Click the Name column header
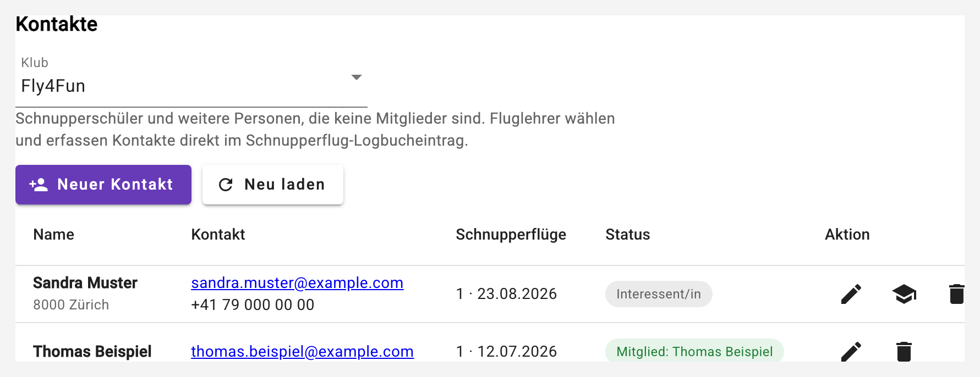Screen dimensions: 980x377 coord(54,235)
